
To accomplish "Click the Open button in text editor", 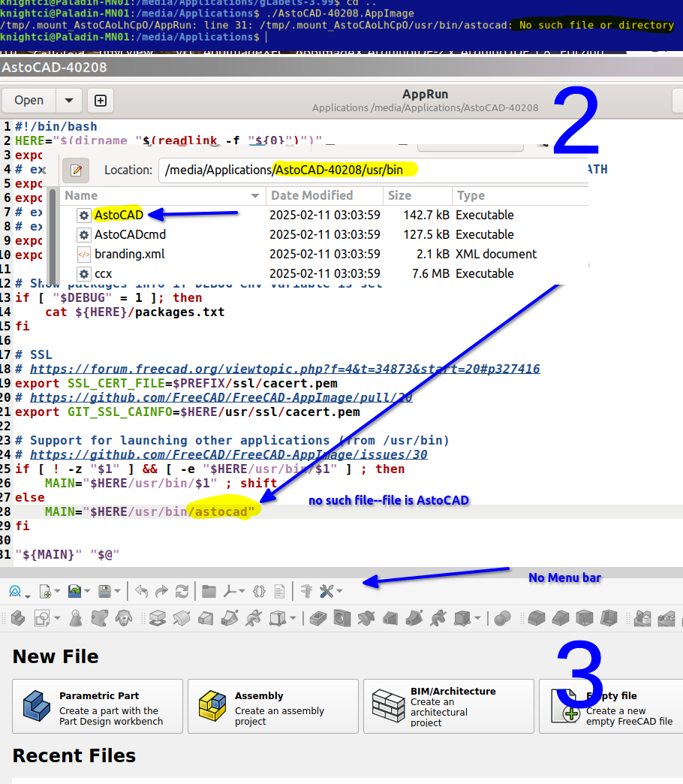I will (x=29, y=101).
